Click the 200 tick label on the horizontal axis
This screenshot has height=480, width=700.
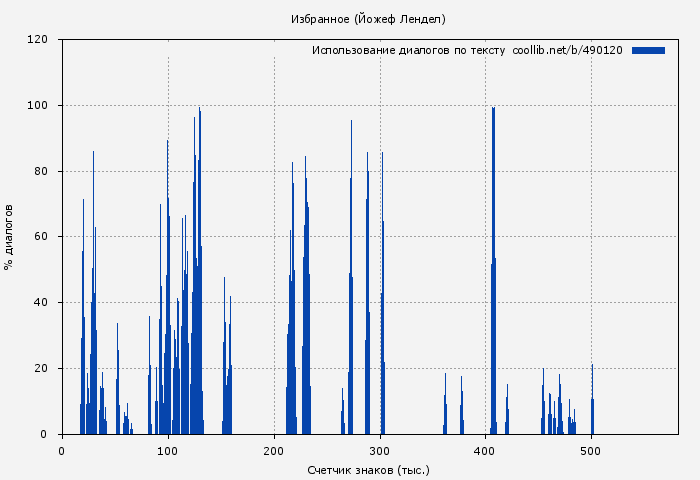[274, 450]
